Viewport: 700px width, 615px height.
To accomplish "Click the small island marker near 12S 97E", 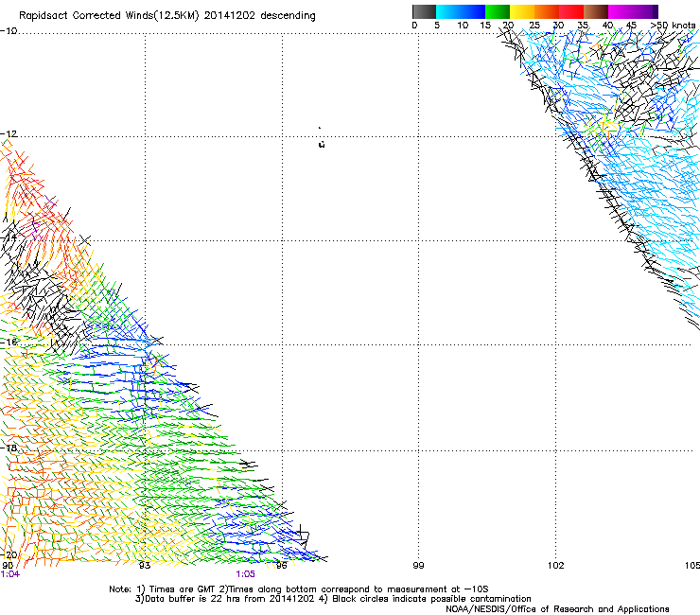I will 322,144.
